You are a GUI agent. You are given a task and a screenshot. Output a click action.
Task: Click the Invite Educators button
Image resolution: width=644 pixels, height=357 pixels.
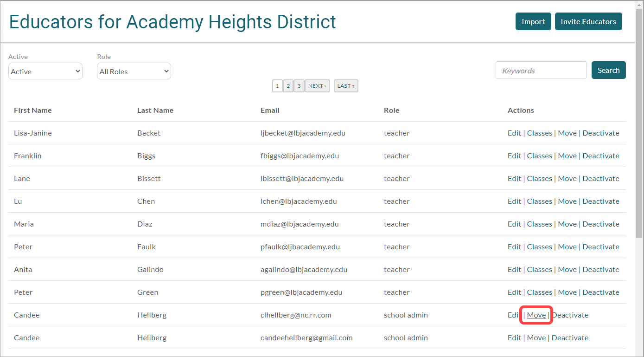click(588, 21)
